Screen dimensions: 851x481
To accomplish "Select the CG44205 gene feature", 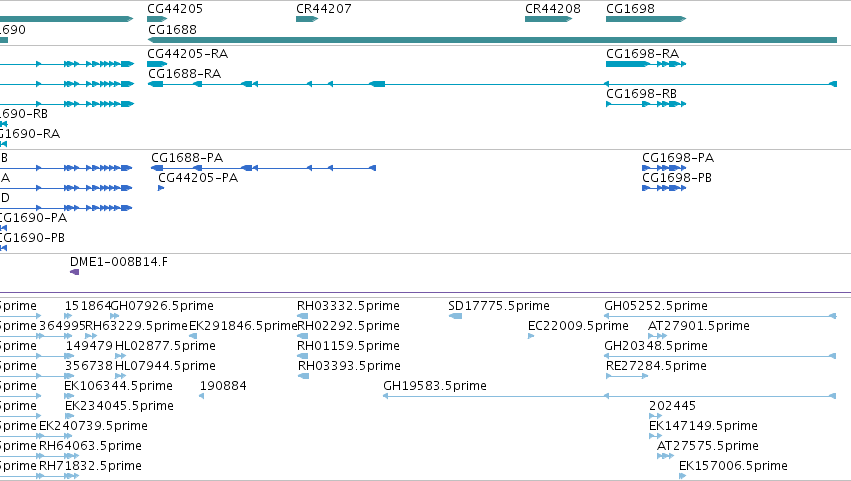I will tap(157, 19).
